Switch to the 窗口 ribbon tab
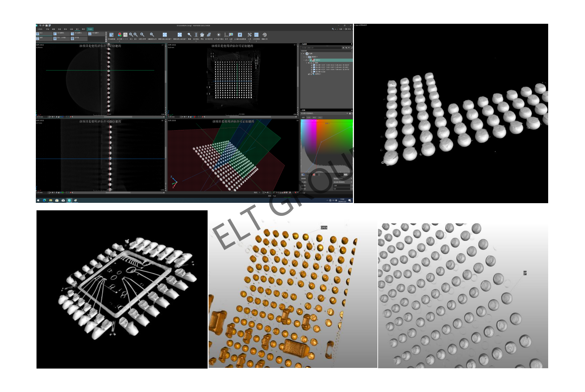The image size is (585, 392). pyautogui.click(x=77, y=29)
